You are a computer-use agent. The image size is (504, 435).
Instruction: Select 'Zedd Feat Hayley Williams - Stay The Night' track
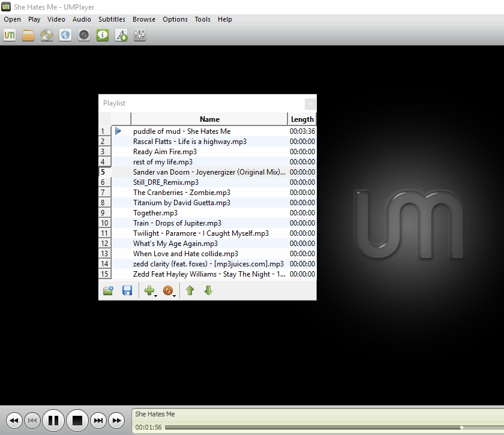pos(209,274)
